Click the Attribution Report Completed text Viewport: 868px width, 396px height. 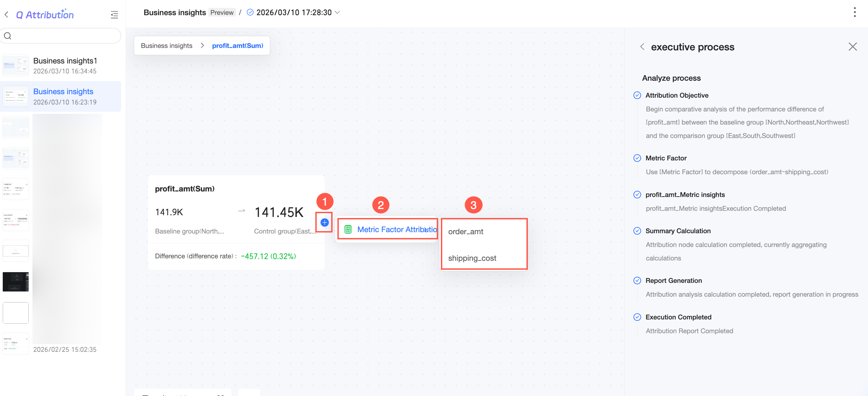click(x=689, y=331)
